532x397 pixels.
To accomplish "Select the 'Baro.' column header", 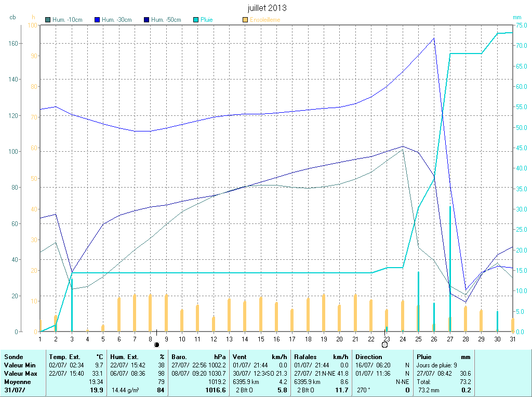I will 179,357.
